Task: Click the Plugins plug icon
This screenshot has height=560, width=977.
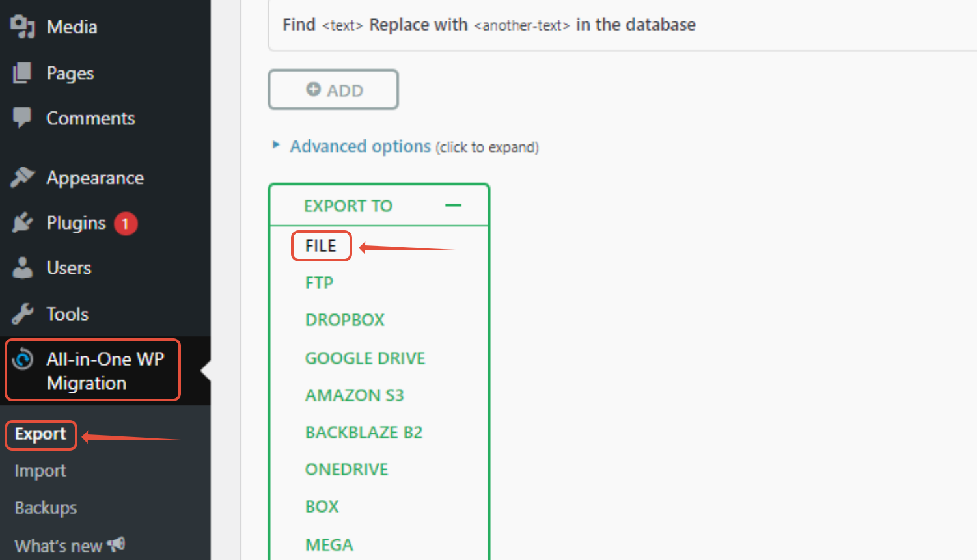Action: click(x=22, y=223)
